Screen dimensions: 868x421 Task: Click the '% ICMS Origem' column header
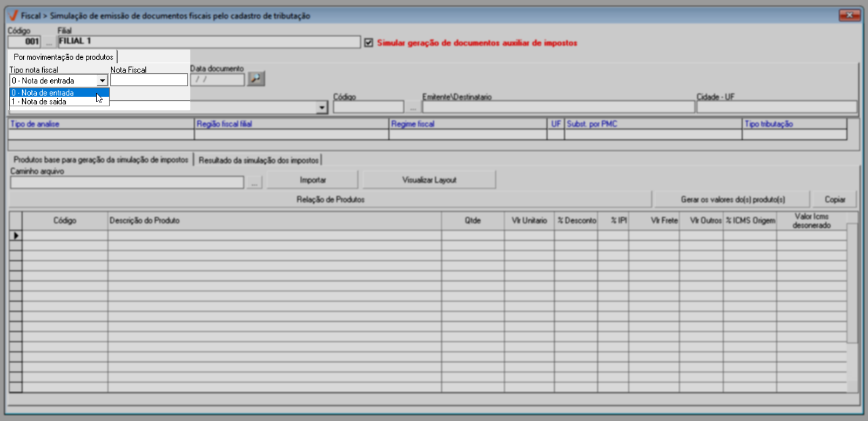click(750, 220)
